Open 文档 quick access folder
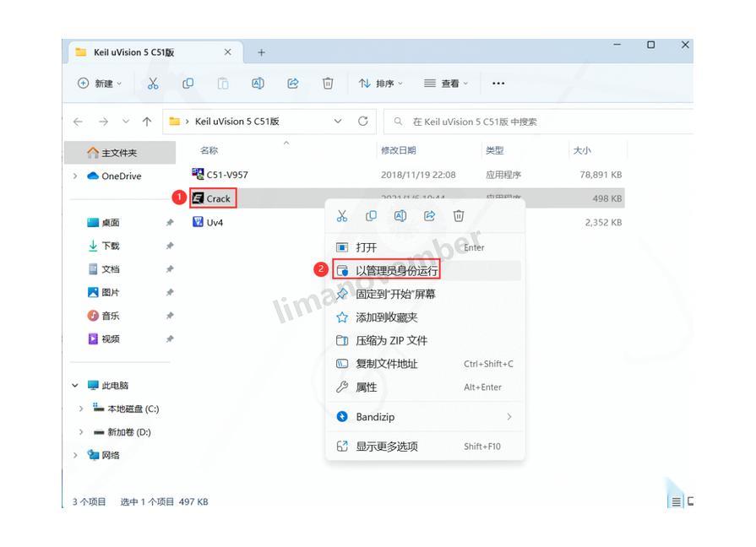Screen dimensions: 756x547 104,269
